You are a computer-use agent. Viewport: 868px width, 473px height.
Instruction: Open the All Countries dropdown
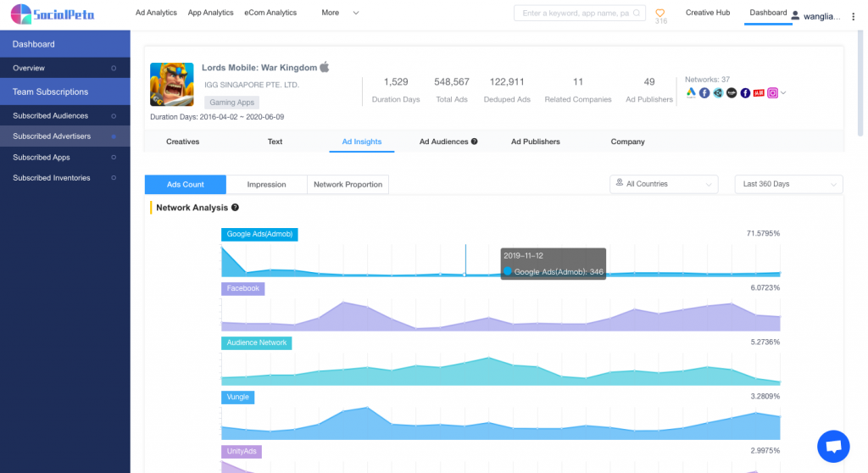tap(664, 184)
